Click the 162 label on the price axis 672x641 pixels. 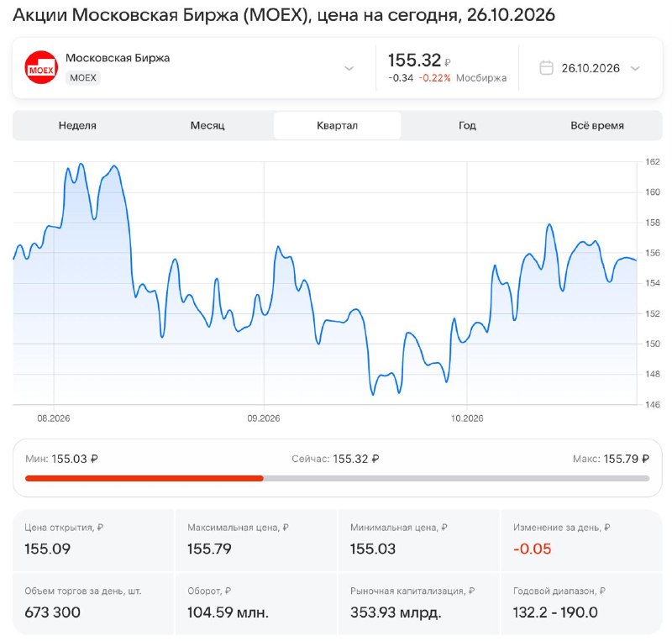point(653,161)
